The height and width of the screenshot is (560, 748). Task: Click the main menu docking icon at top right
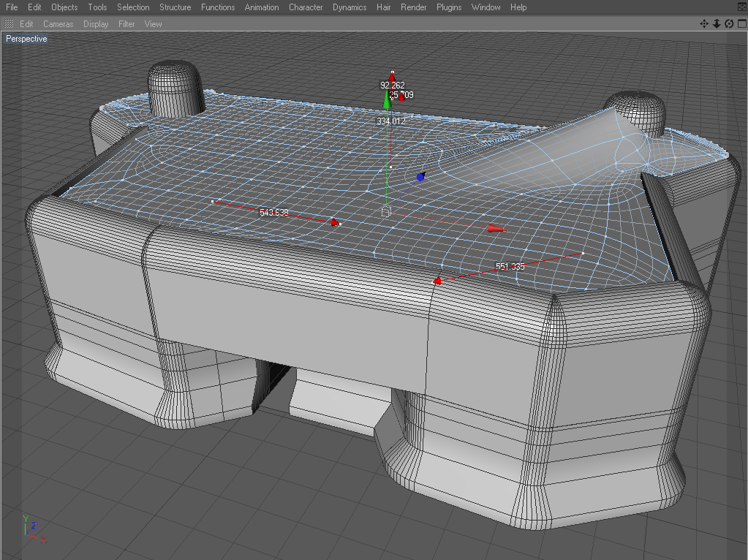tap(742, 7)
